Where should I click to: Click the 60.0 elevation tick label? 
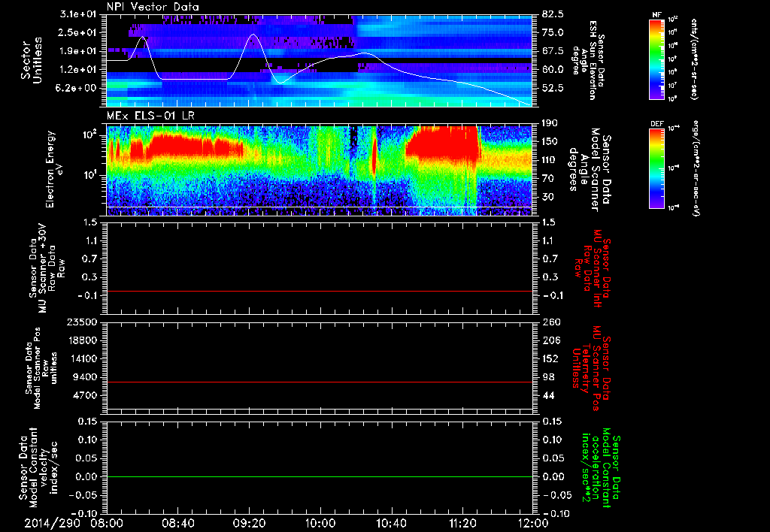553,70
